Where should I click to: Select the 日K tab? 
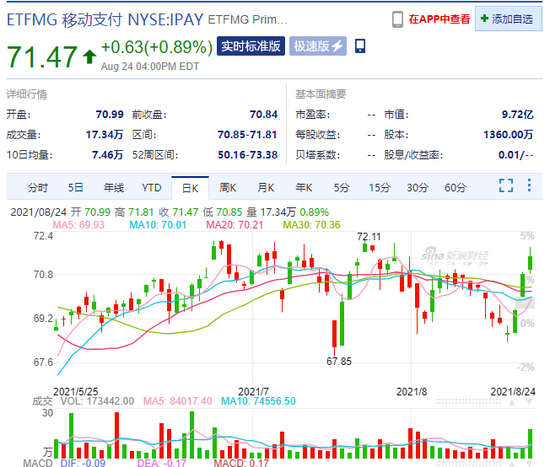(x=190, y=188)
